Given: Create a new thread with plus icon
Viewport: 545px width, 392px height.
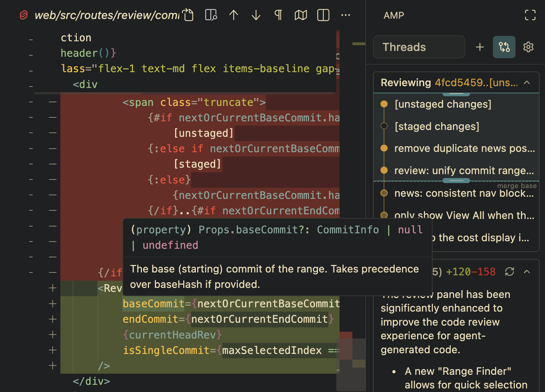Looking at the screenshot, I should click(480, 47).
